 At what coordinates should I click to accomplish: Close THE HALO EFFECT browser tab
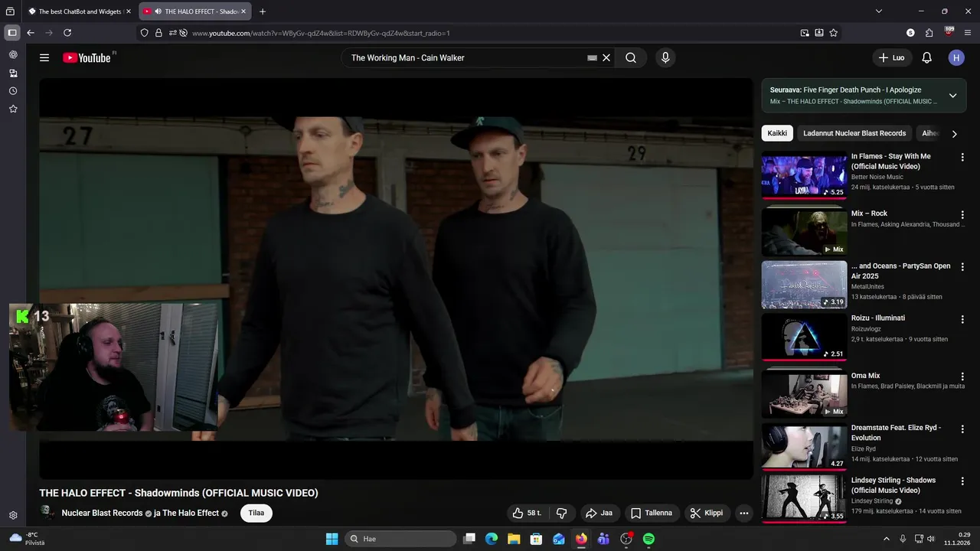243,11
